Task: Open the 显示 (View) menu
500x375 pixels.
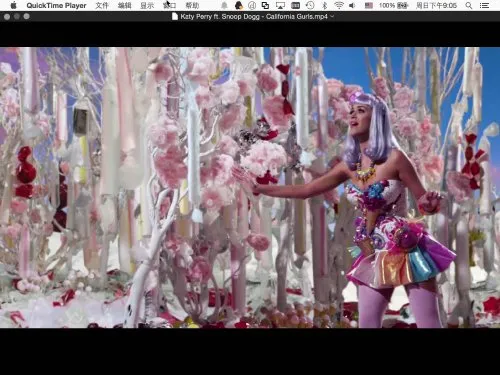Action: pos(147,5)
